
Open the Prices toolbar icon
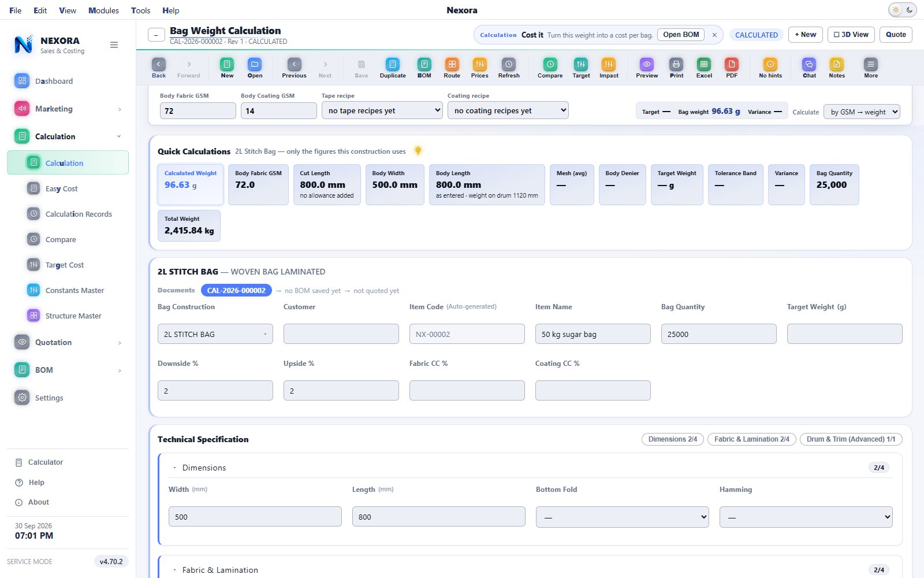(x=480, y=68)
